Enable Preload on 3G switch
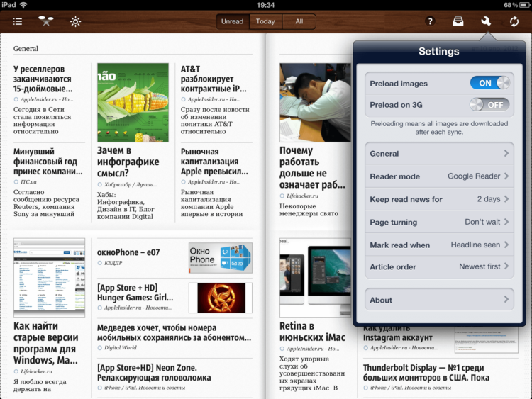This screenshot has width=532, height=399. pos(489,105)
